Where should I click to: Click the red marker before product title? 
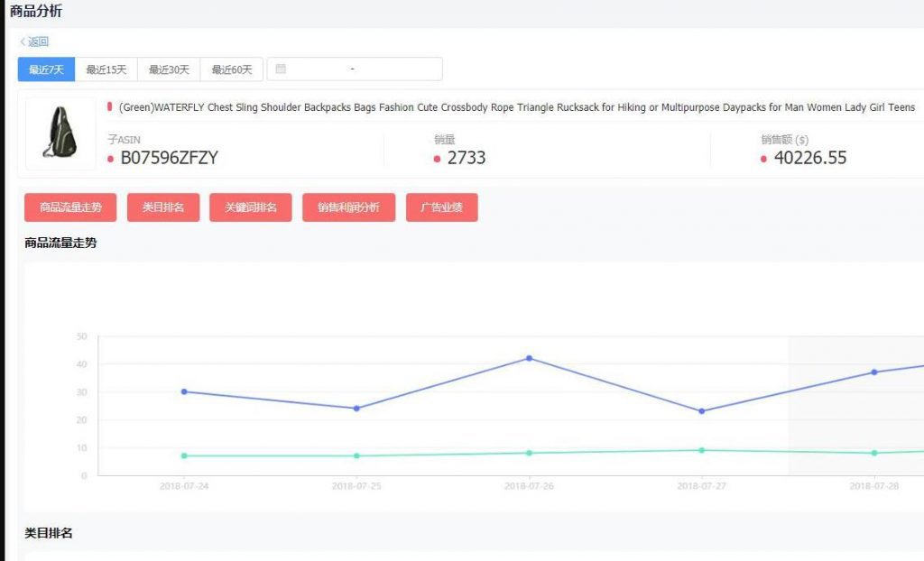pyautogui.click(x=109, y=106)
